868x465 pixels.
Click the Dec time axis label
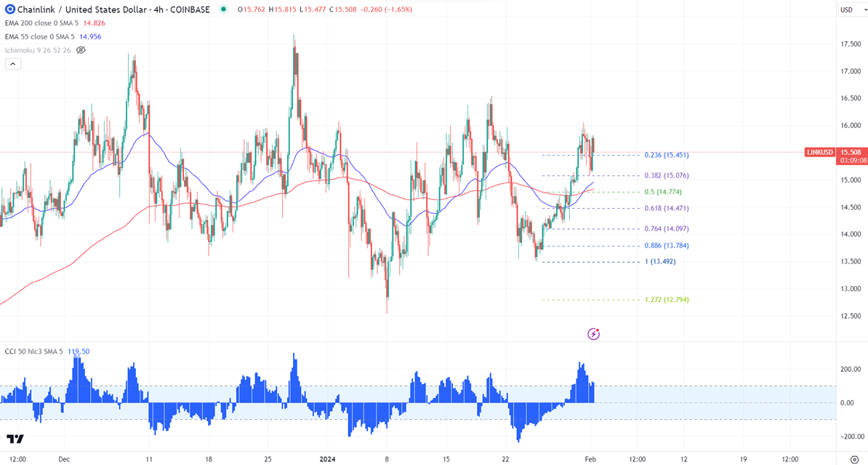pyautogui.click(x=64, y=459)
